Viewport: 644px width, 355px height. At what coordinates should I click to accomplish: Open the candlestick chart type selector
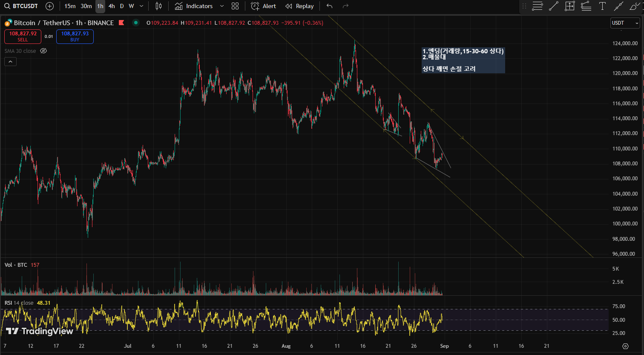159,6
